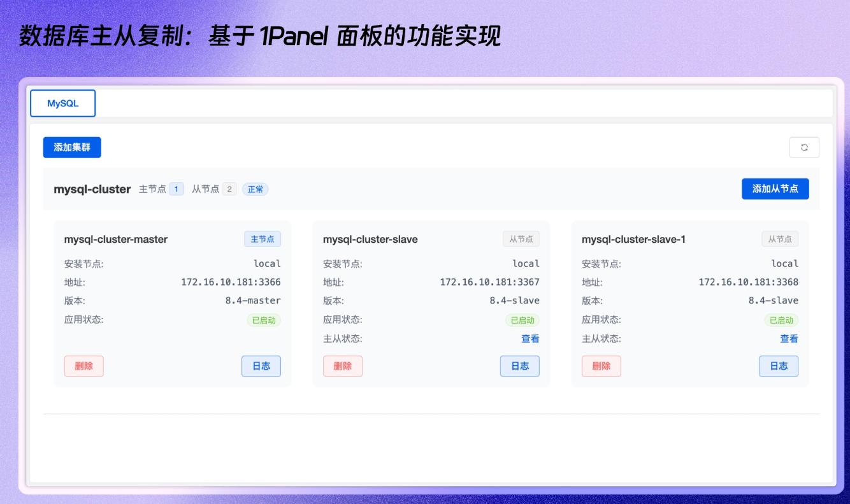Click install node value local on the slave-1 card
The width and height of the screenshot is (850, 504).
tap(784, 264)
